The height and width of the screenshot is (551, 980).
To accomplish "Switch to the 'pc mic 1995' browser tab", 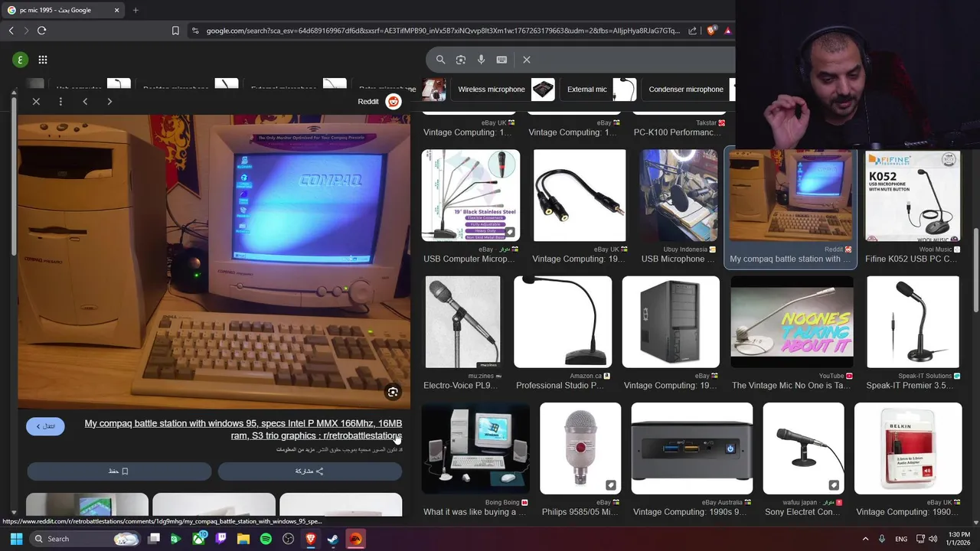I will pos(61,10).
